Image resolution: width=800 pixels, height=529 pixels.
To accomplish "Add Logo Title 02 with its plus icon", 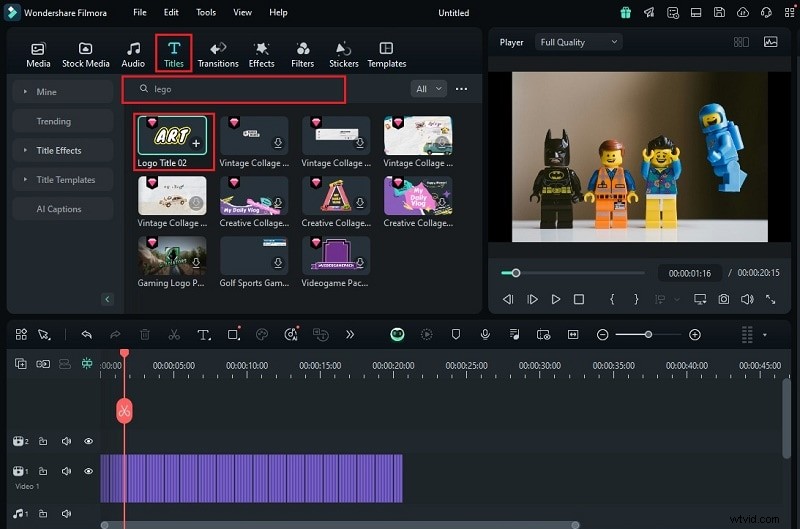I will point(196,144).
